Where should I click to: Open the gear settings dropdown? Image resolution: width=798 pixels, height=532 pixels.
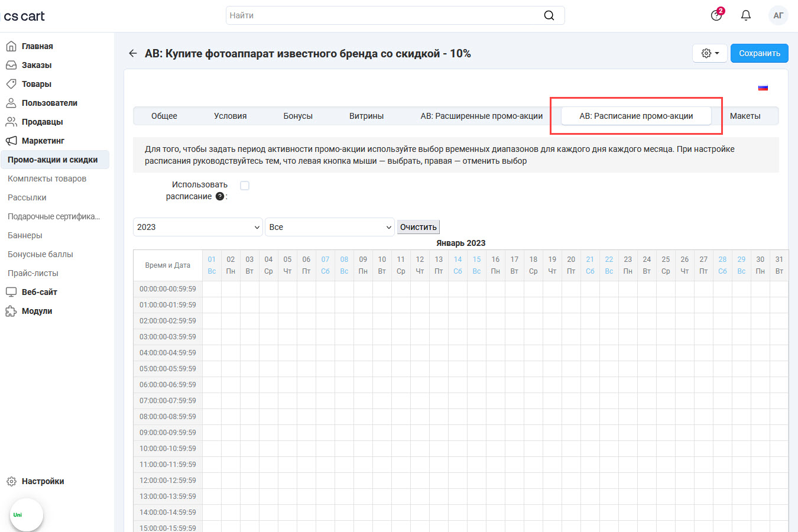pos(709,53)
